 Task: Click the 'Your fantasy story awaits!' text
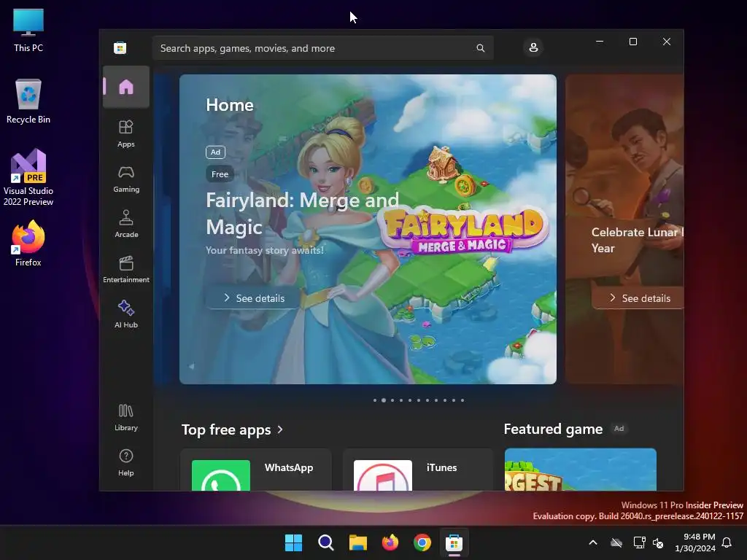(264, 251)
